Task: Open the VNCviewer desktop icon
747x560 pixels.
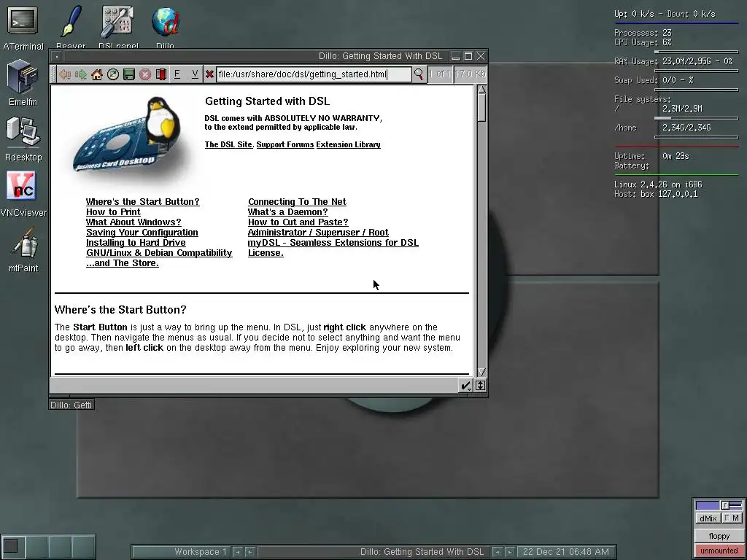Action: point(22,186)
